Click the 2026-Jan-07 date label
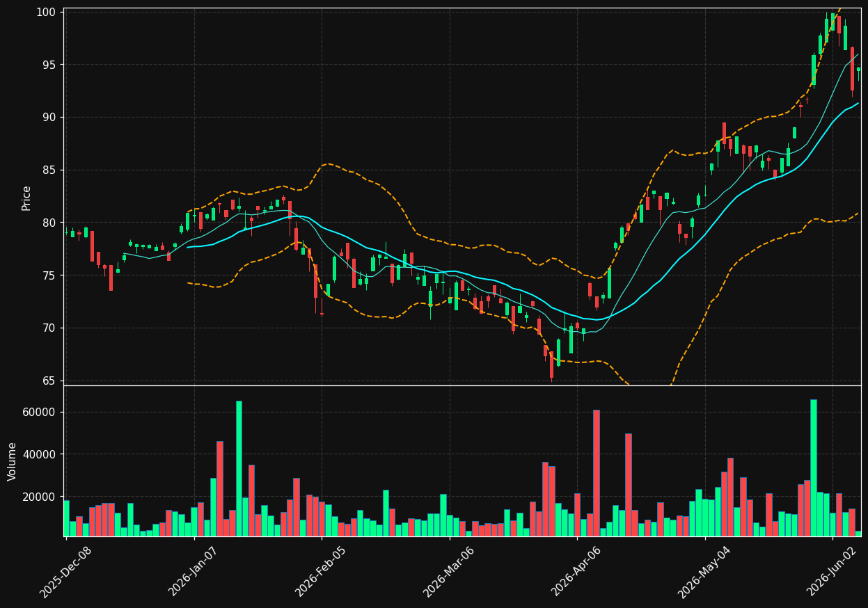Viewport: 868px width, 608px height. [194, 572]
